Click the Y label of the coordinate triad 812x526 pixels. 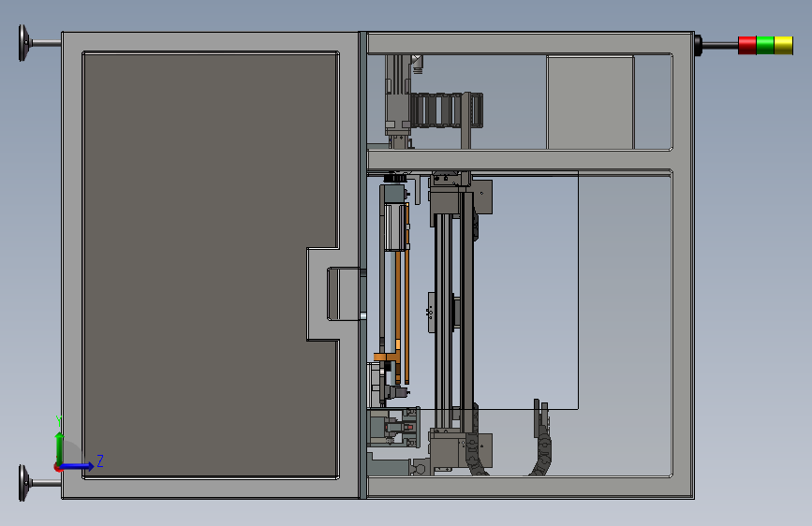tap(59, 421)
